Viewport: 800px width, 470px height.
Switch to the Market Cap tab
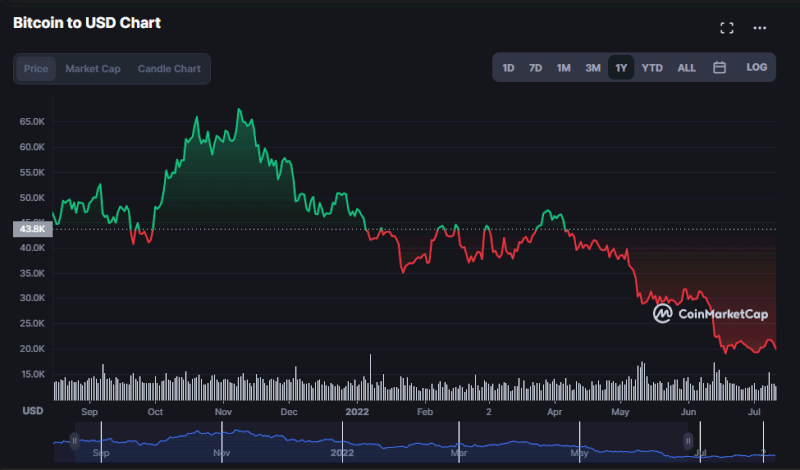point(93,69)
